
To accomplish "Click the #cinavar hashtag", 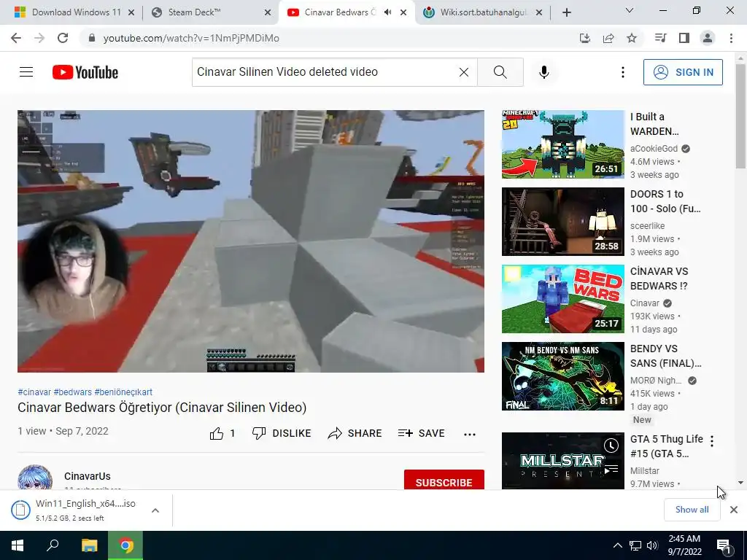I will pyautogui.click(x=34, y=392).
